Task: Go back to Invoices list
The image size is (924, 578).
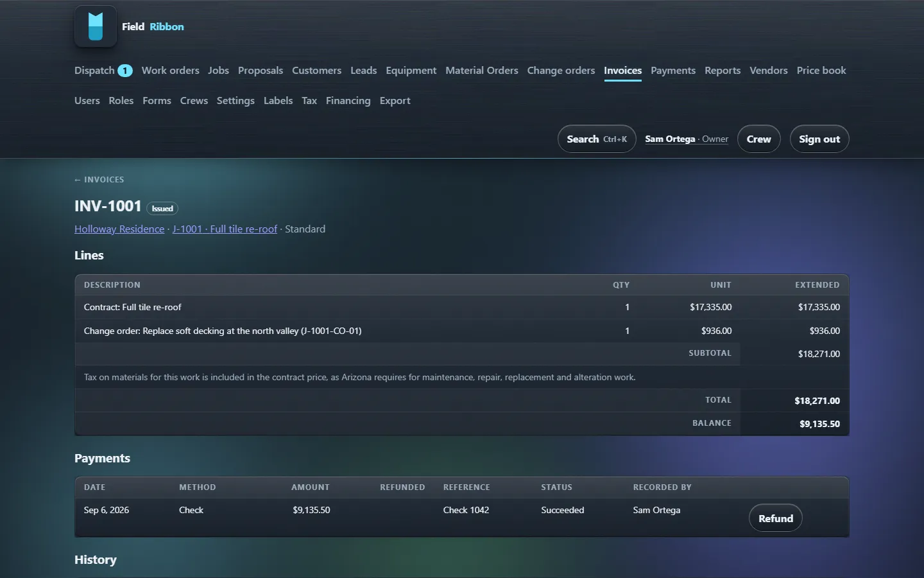Action: point(99,180)
